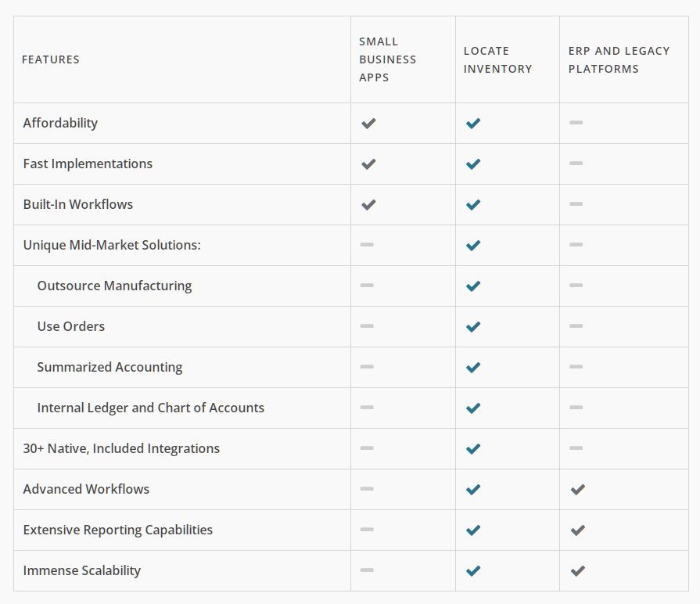Screen dimensions: 700x604
Task: Select Locate Inventory checkmark for Fast Implementations
Action: [473, 164]
